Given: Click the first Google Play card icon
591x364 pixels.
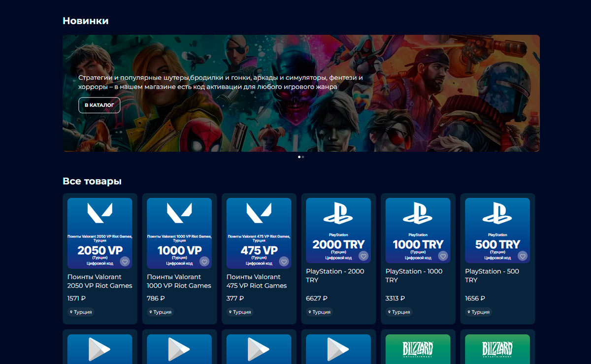Looking at the screenshot, I should coord(99,349).
